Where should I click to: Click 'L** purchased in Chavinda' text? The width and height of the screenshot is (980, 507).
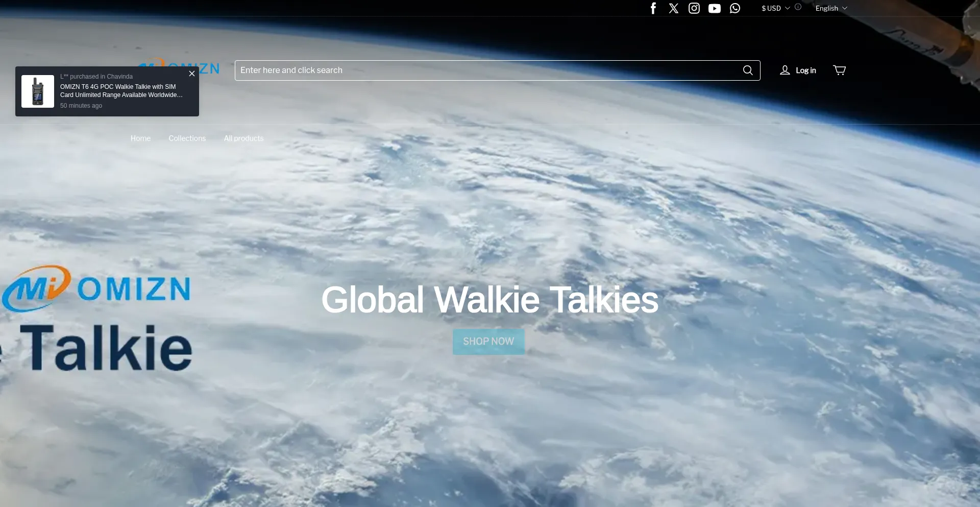96,77
